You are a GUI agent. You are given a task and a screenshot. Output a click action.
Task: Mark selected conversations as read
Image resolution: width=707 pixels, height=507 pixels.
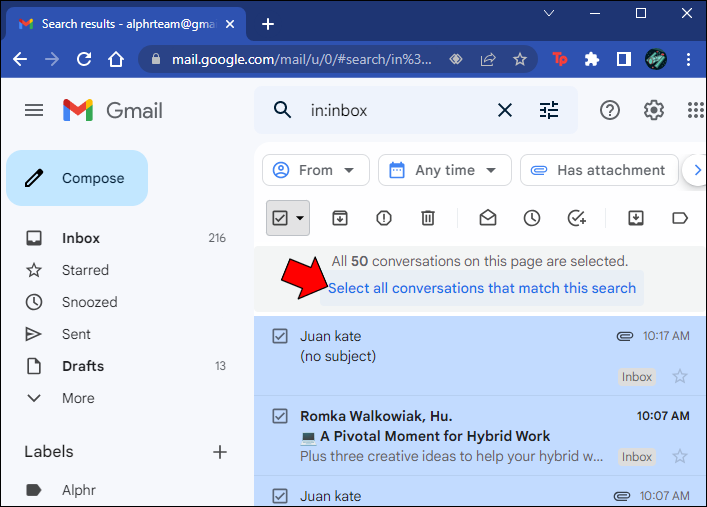(x=488, y=218)
